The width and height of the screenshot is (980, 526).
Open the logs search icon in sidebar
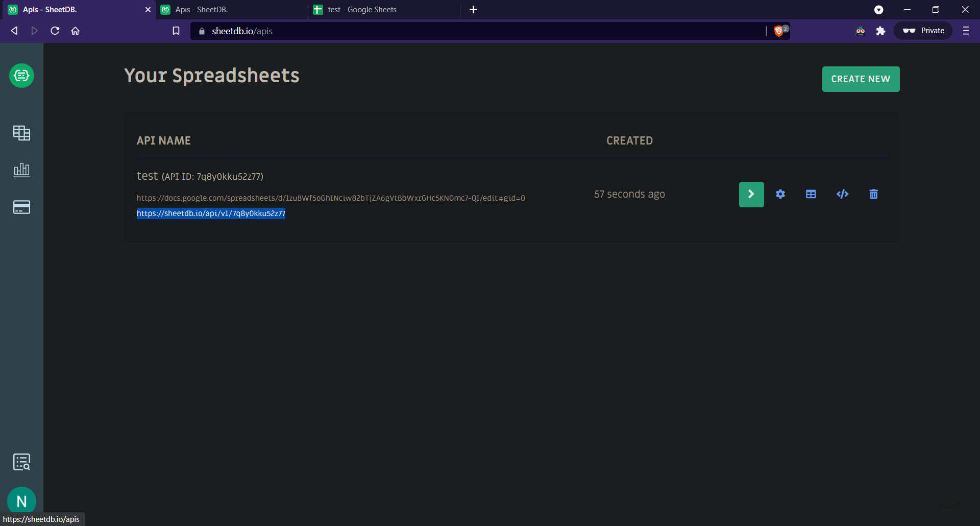click(x=21, y=462)
